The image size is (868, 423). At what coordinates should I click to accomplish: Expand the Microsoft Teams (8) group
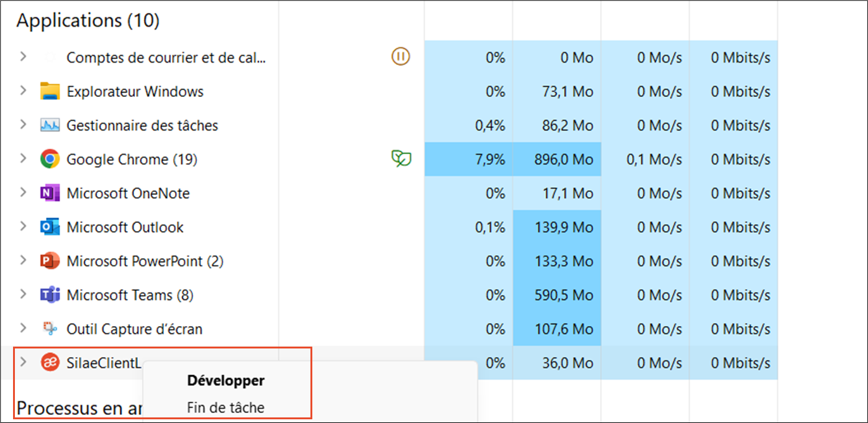coord(23,294)
